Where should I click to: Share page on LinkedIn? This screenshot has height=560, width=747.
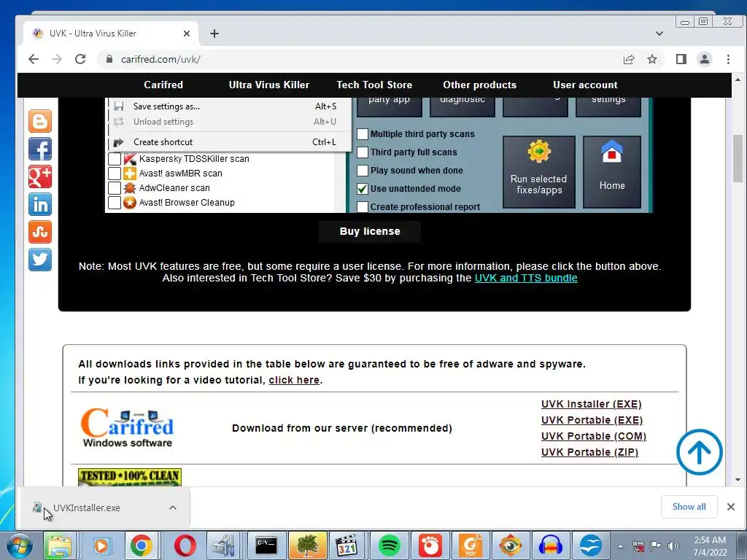coord(40,204)
